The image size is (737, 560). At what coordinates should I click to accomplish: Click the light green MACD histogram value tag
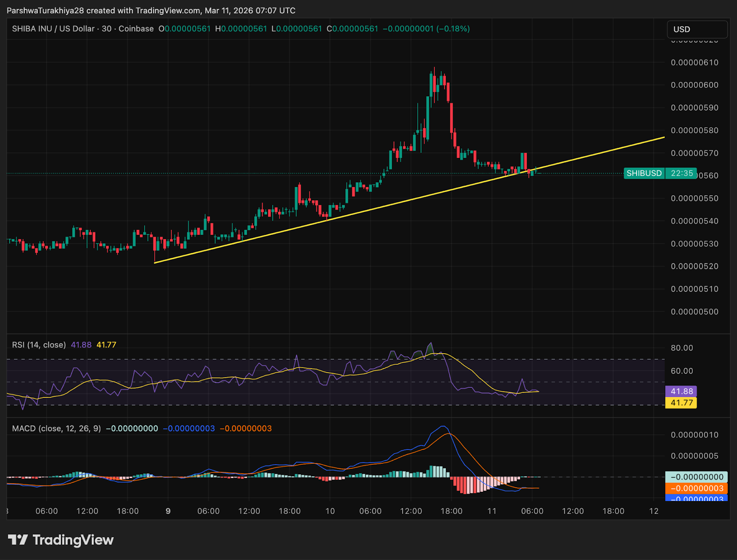[696, 477]
